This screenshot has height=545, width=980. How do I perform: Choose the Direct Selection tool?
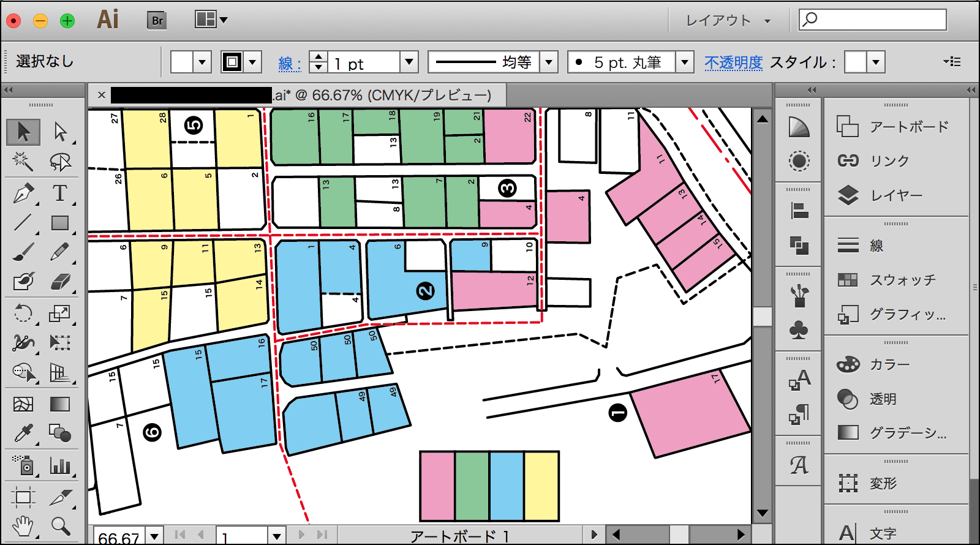[60, 131]
